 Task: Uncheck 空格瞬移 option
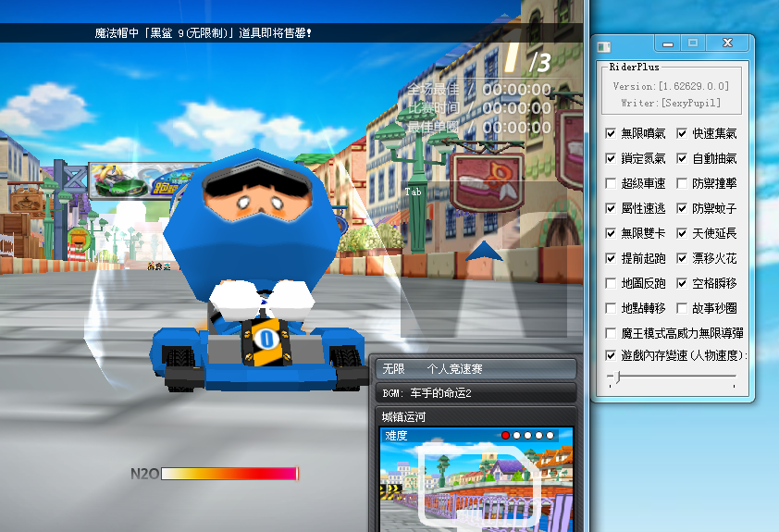(682, 283)
